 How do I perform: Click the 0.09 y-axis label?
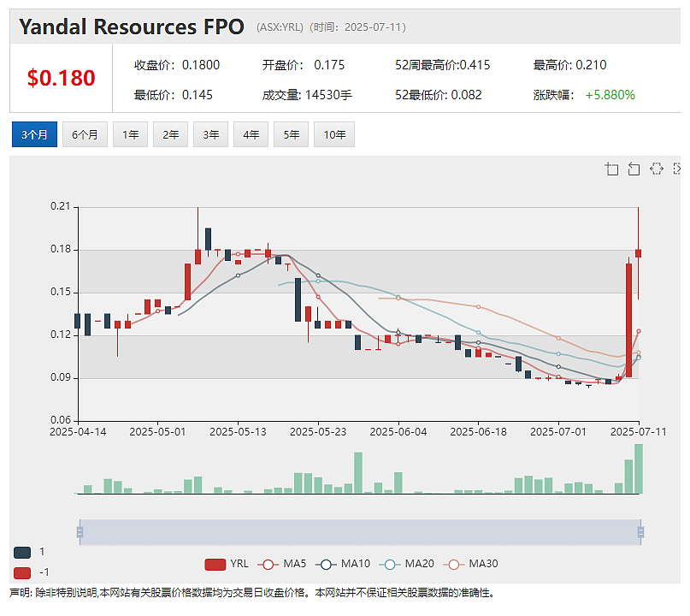point(61,377)
